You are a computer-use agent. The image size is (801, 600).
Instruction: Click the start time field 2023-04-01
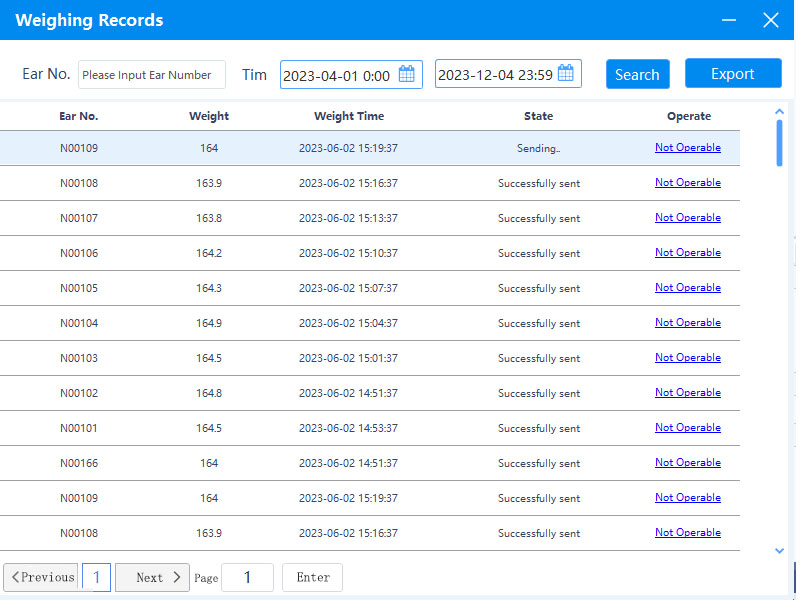click(337, 75)
